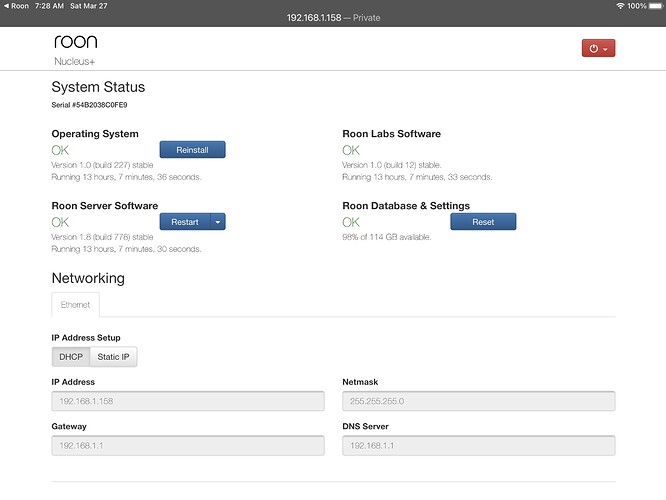
Task: Click the Sat Mar 27 date text
Action: (x=88, y=6)
